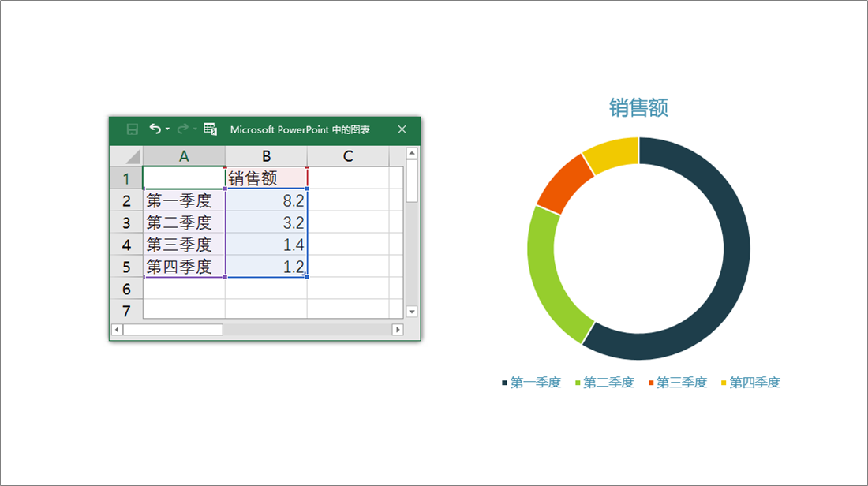Undo the last action
Screen dimensions: 868x486
[x=155, y=129]
